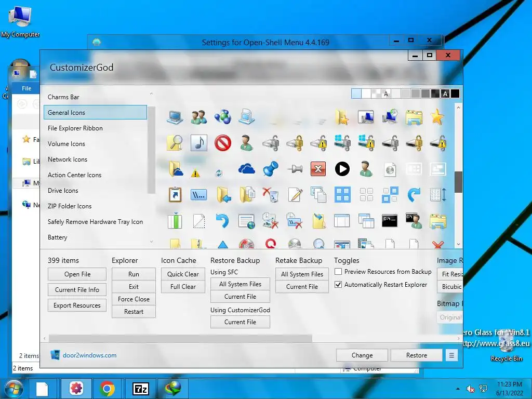Choose the black background swatch

point(455,94)
